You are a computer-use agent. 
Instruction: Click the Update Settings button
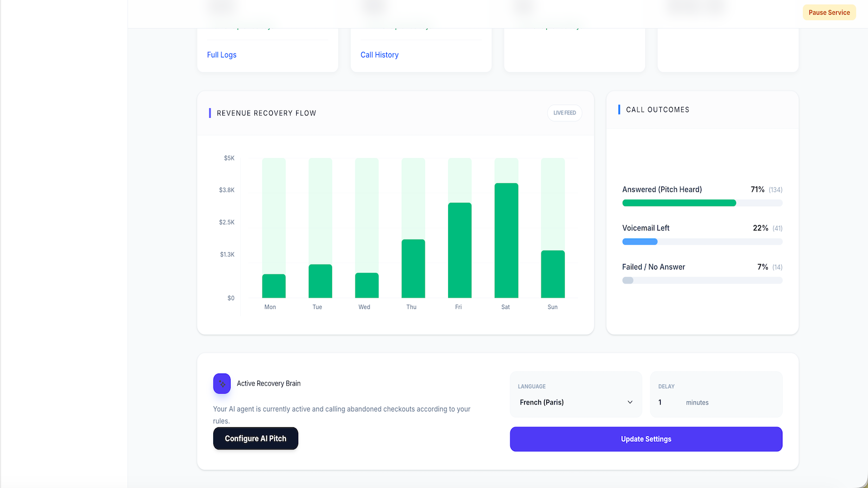point(646,439)
